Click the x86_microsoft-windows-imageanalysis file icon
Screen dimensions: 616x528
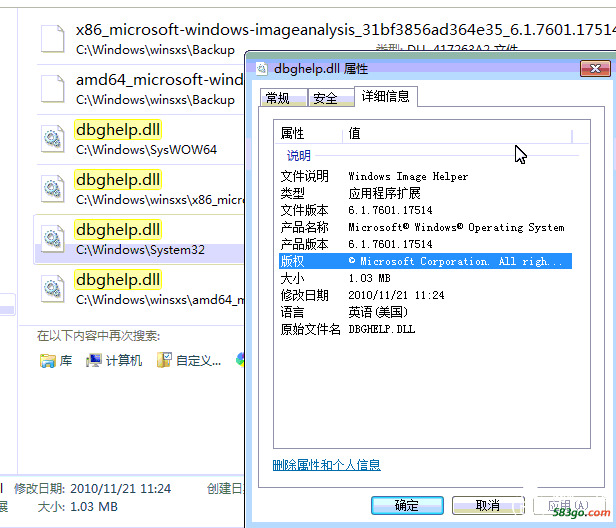(x=52, y=39)
